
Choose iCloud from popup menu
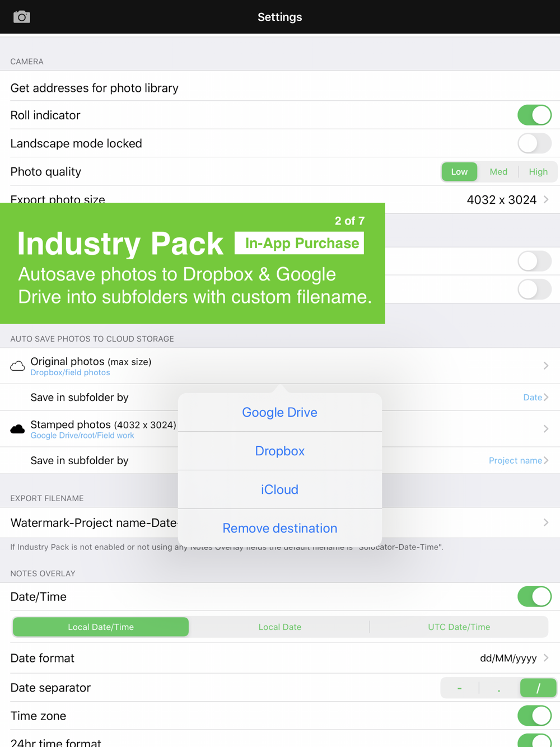click(x=280, y=490)
